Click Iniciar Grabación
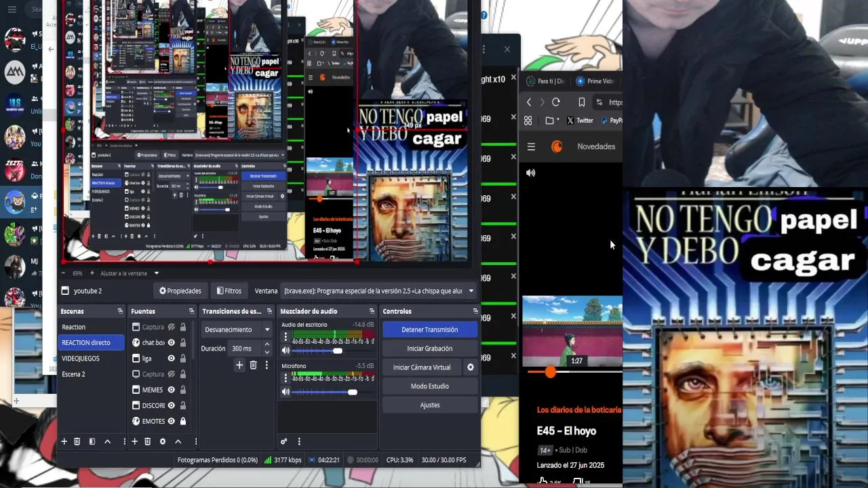This screenshot has width=868, height=488. 430,348
